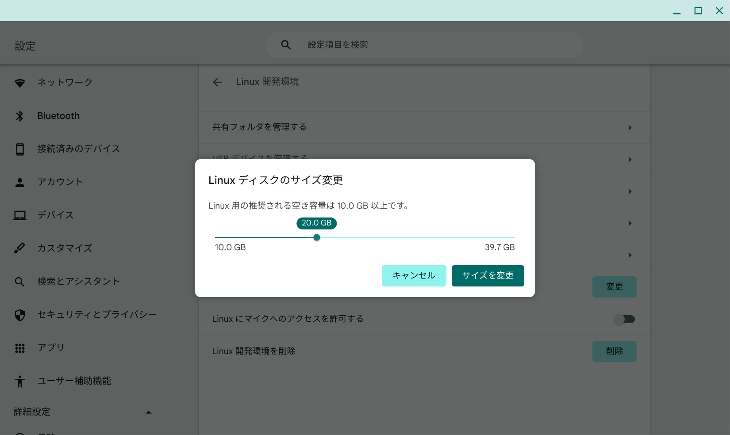Click the 変更 button behind the dialog
This screenshot has height=435, width=730.
pyautogui.click(x=615, y=287)
